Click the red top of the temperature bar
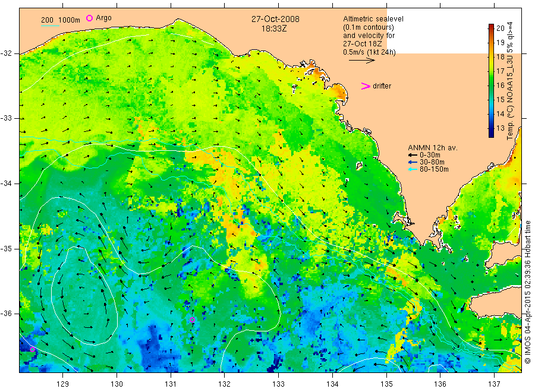This screenshot has width=535, height=392. [x=491, y=26]
